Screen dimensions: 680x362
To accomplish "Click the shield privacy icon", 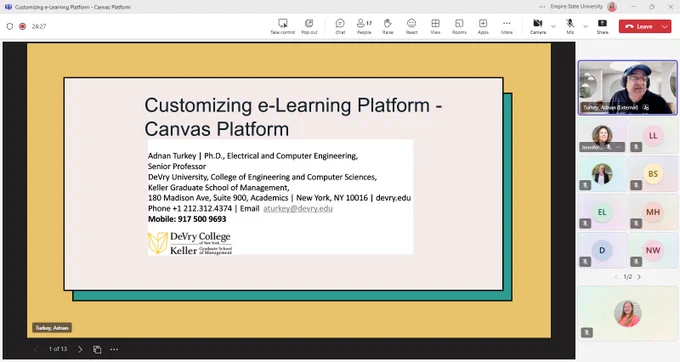I will pyautogui.click(x=10, y=26).
